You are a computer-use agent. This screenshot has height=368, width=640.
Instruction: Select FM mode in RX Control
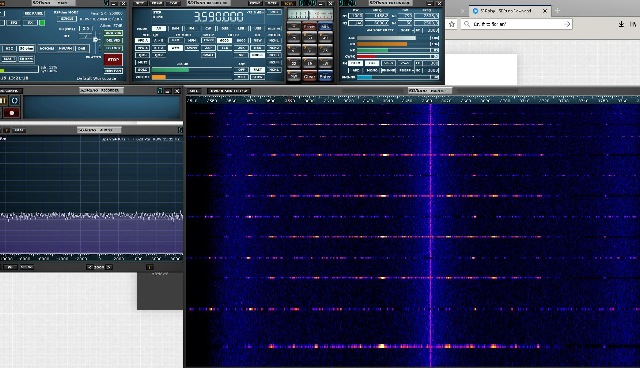coord(191,29)
